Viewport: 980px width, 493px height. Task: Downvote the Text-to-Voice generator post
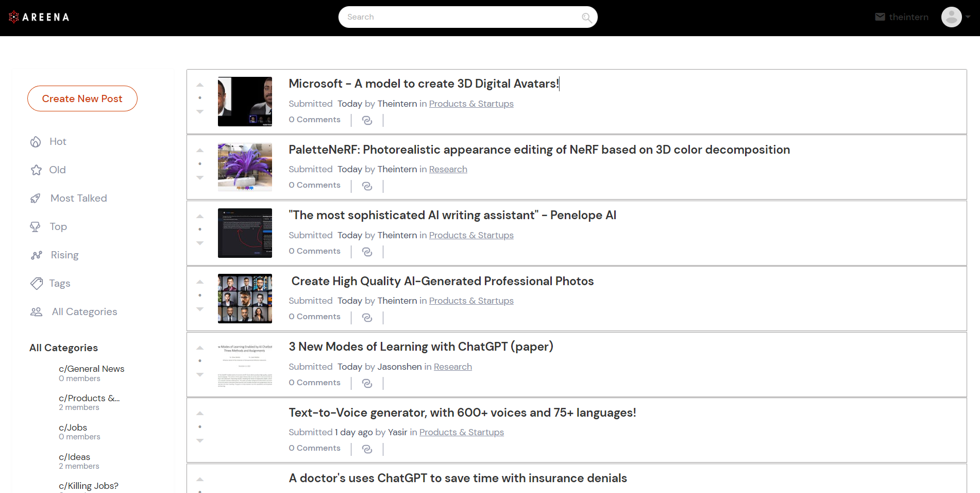click(200, 440)
